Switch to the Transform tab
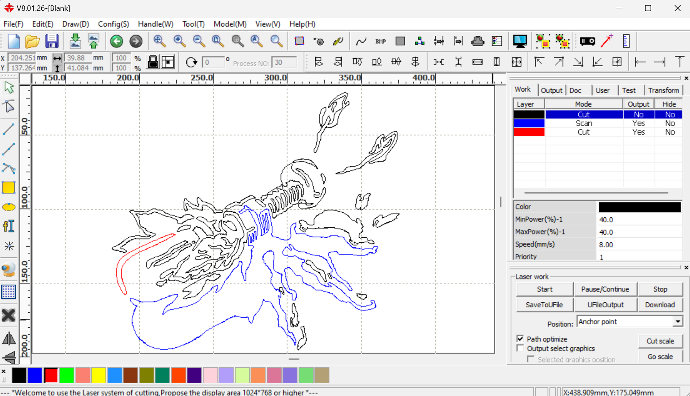690x396 pixels. (x=663, y=90)
